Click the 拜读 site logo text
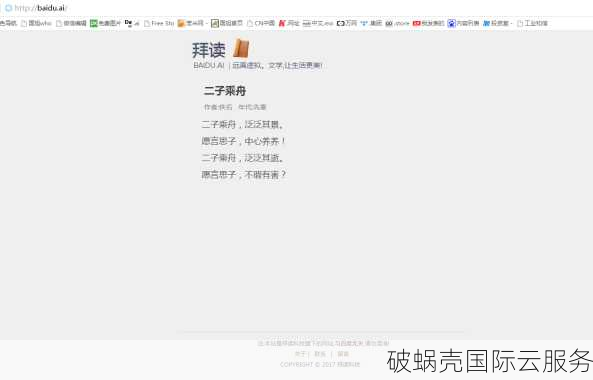593x380 pixels. [x=209, y=50]
